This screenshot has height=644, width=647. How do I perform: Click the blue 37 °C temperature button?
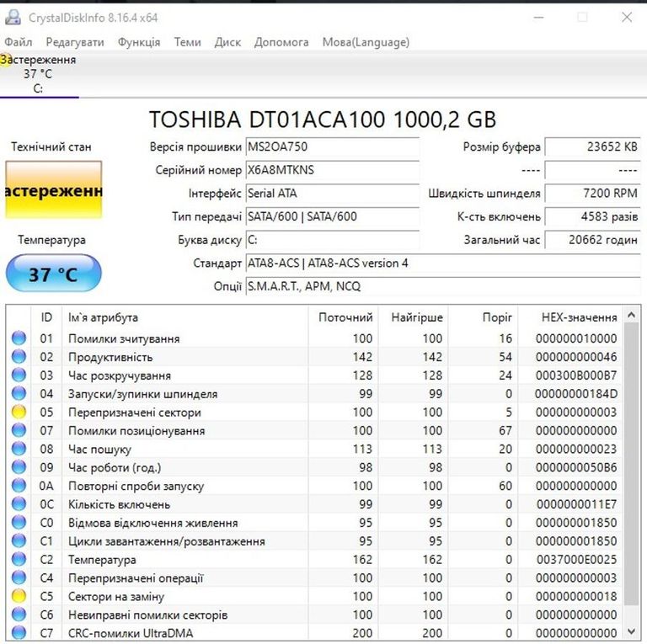pos(54,274)
